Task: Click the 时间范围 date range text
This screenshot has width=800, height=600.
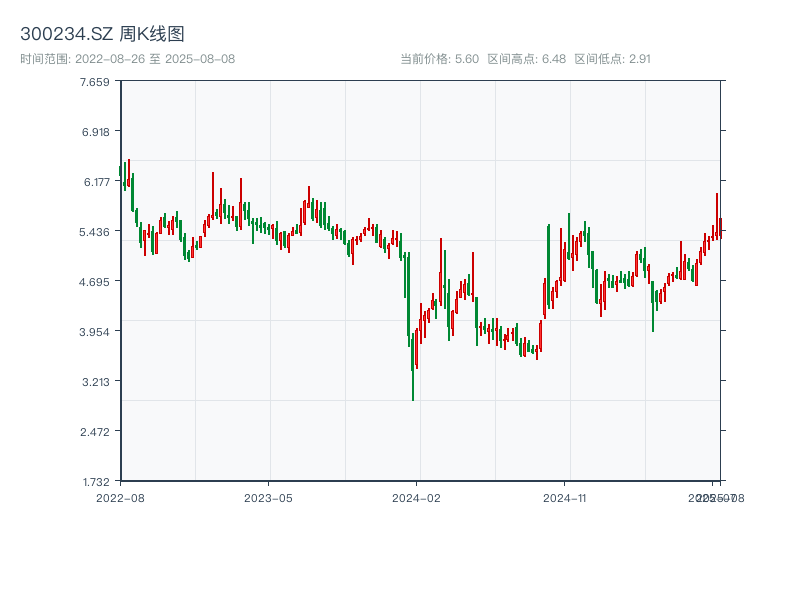Action: pyautogui.click(x=128, y=59)
